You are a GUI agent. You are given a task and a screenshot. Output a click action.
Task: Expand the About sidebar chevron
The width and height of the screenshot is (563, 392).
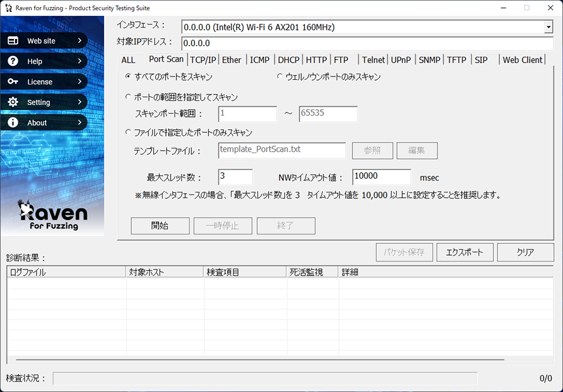click(80, 122)
